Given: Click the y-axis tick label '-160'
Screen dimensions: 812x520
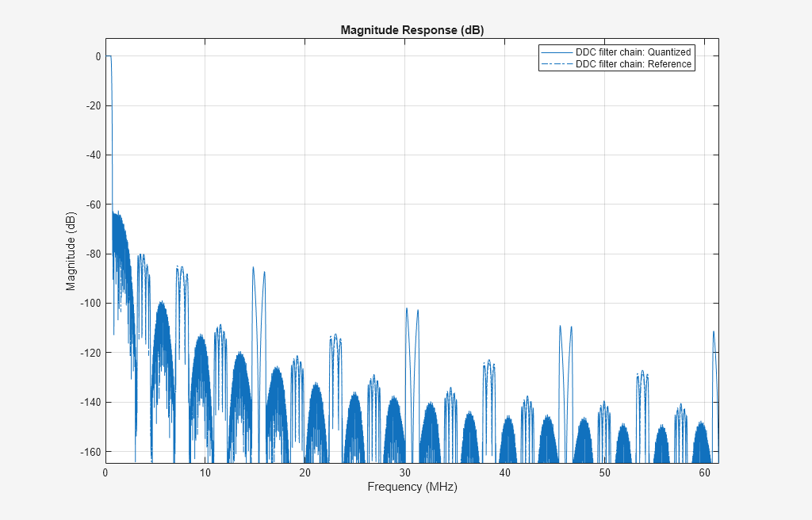Looking at the screenshot, I should (x=90, y=451).
